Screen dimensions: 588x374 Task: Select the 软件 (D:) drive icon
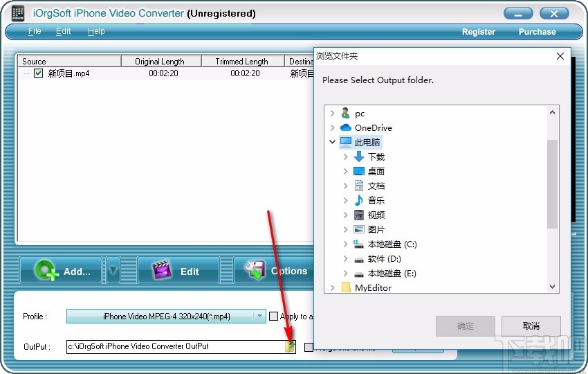359,260
